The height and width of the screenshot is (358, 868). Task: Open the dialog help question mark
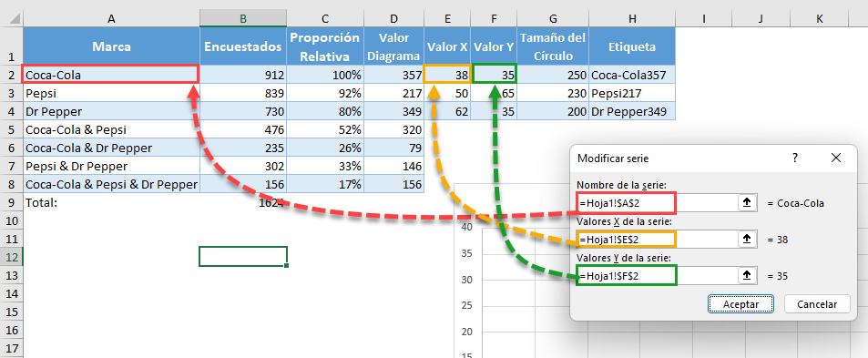click(795, 159)
